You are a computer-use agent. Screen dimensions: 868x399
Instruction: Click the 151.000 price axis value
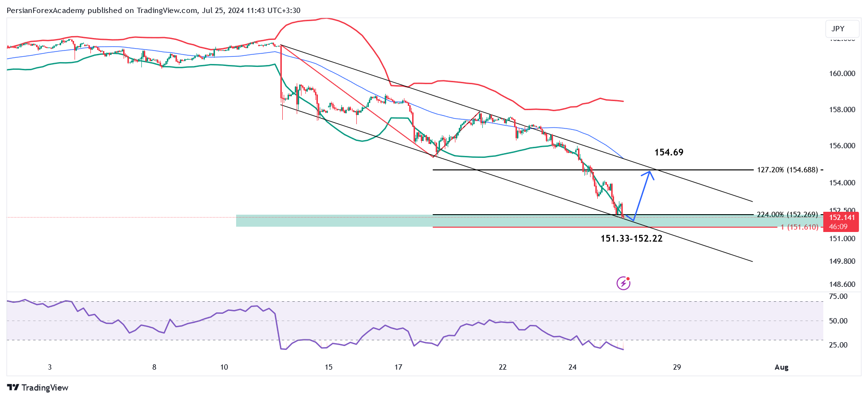(842, 239)
